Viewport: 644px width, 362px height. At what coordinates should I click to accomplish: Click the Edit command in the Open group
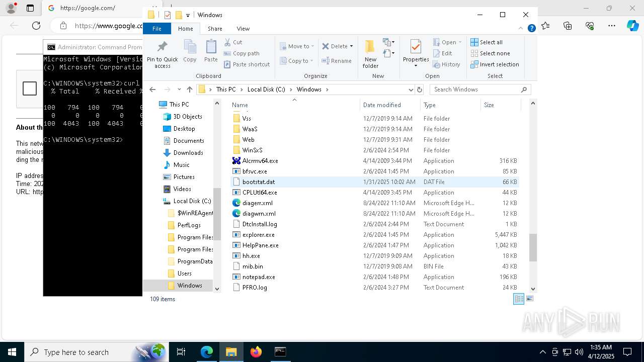(x=442, y=53)
